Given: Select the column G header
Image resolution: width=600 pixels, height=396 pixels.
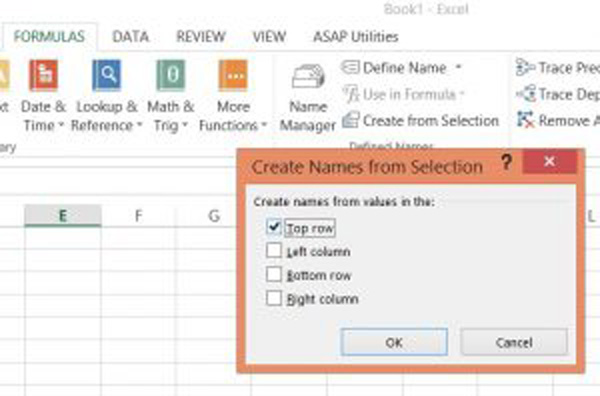Looking at the screenshot, I should [214, 216].
